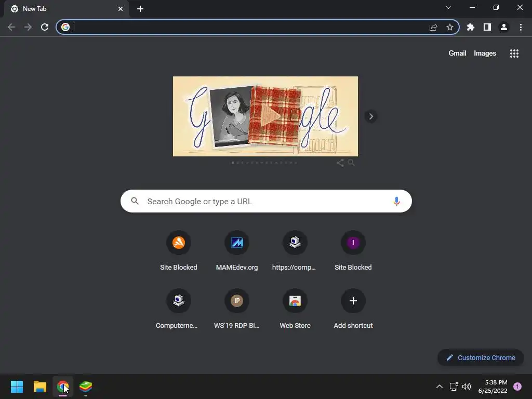Image resolution: width=532 pixels, height=399 pixels.
Task: Show hidden system tray icons
Action: coord(440,387)
